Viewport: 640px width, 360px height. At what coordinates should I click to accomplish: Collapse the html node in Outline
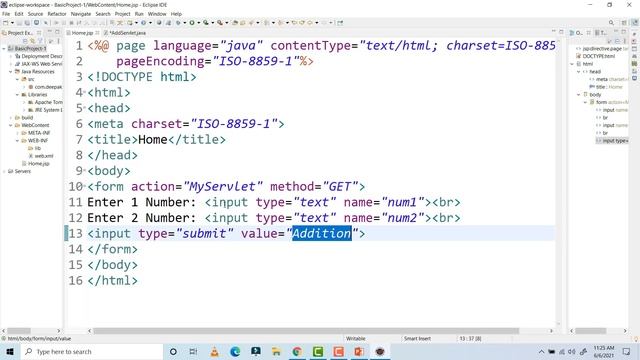coord(572,64)
